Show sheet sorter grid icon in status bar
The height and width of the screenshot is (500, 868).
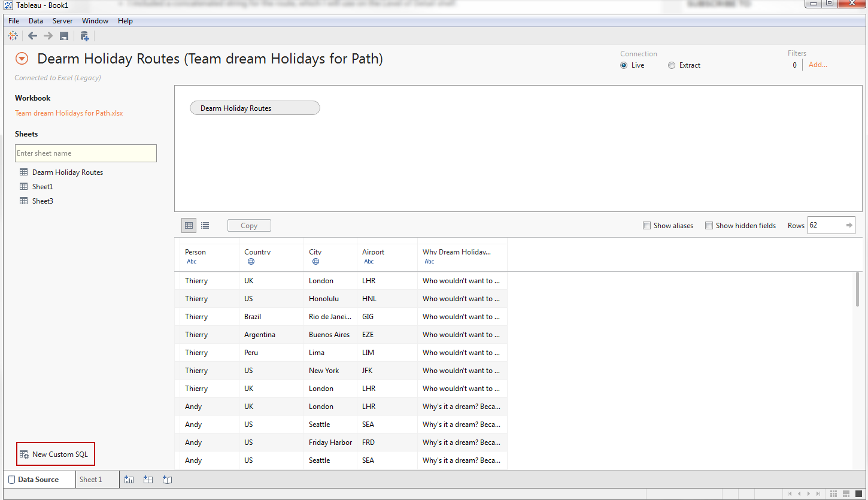pyautogui.click(x=833, y=494)
